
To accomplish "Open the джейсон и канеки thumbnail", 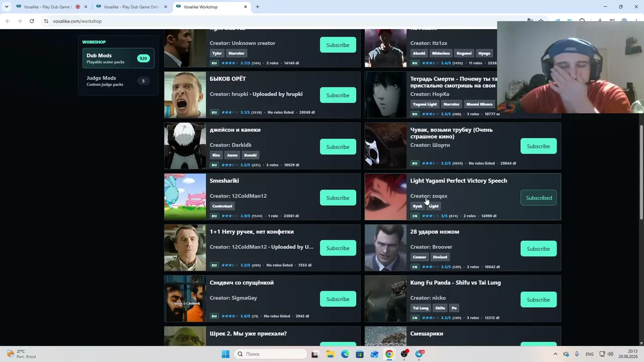I will click(185, 146).
